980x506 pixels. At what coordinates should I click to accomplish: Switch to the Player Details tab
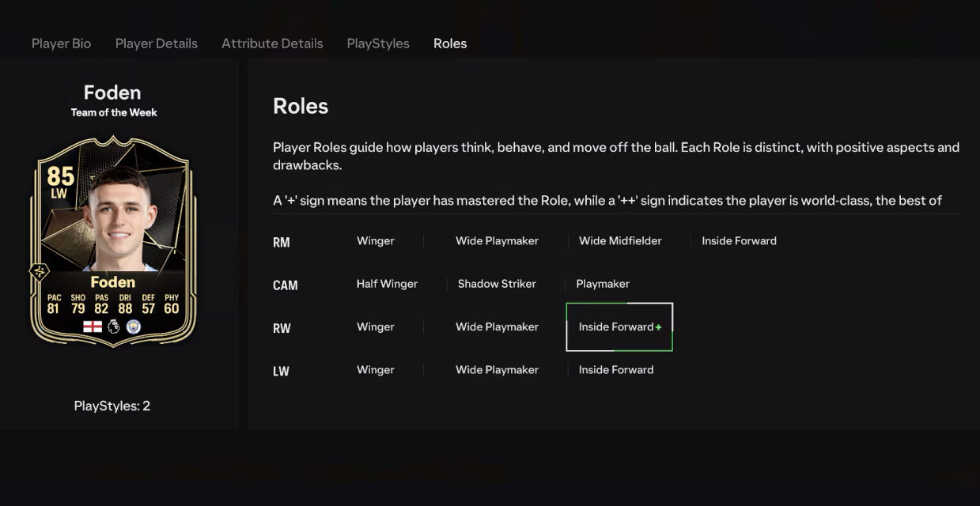point(157,43)
